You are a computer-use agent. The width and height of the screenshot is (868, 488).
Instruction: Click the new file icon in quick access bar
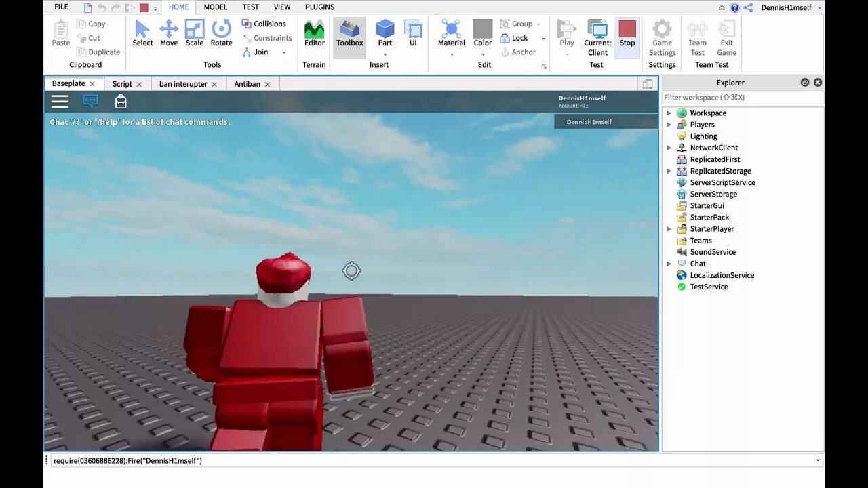point(88,7)
